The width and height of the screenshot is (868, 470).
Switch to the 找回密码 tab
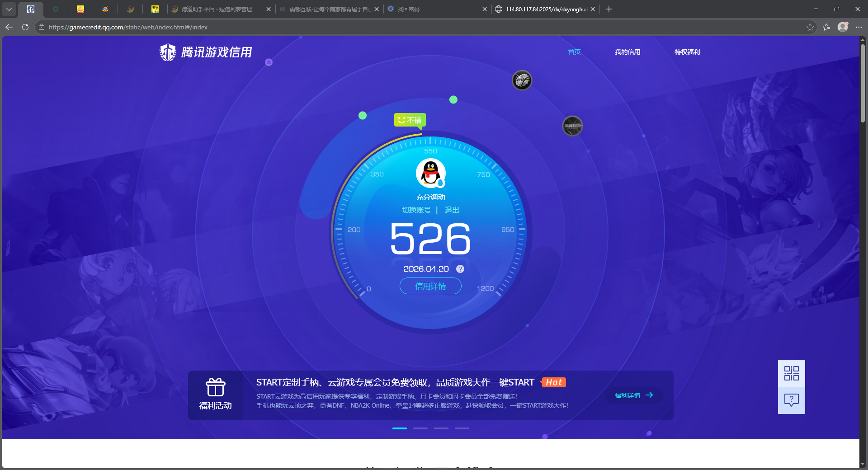409,9
